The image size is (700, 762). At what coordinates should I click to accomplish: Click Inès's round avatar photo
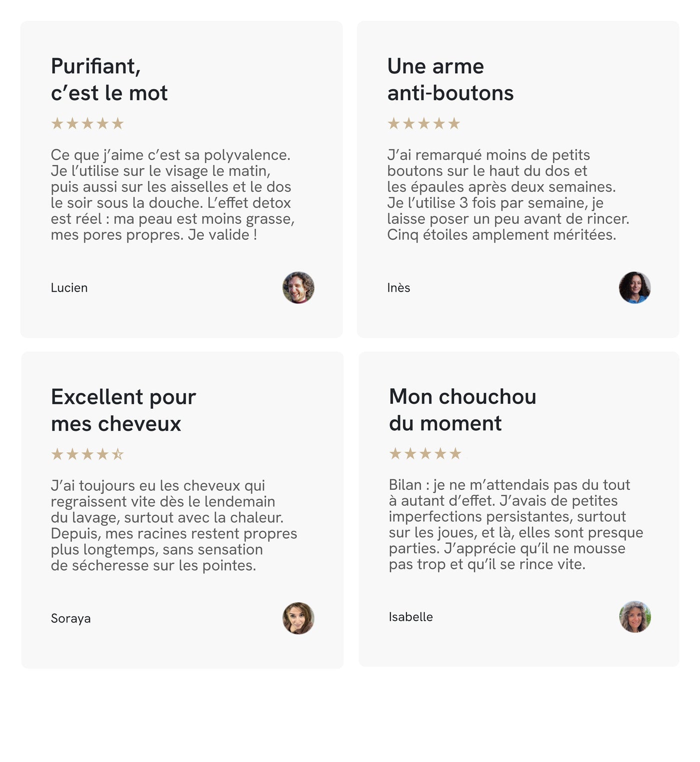635,288
